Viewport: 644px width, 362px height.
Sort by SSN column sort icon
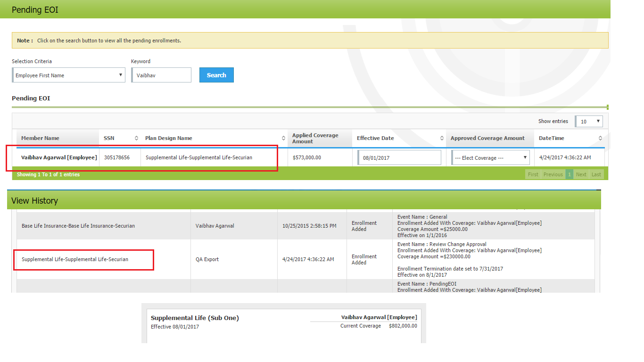[136, 138]
